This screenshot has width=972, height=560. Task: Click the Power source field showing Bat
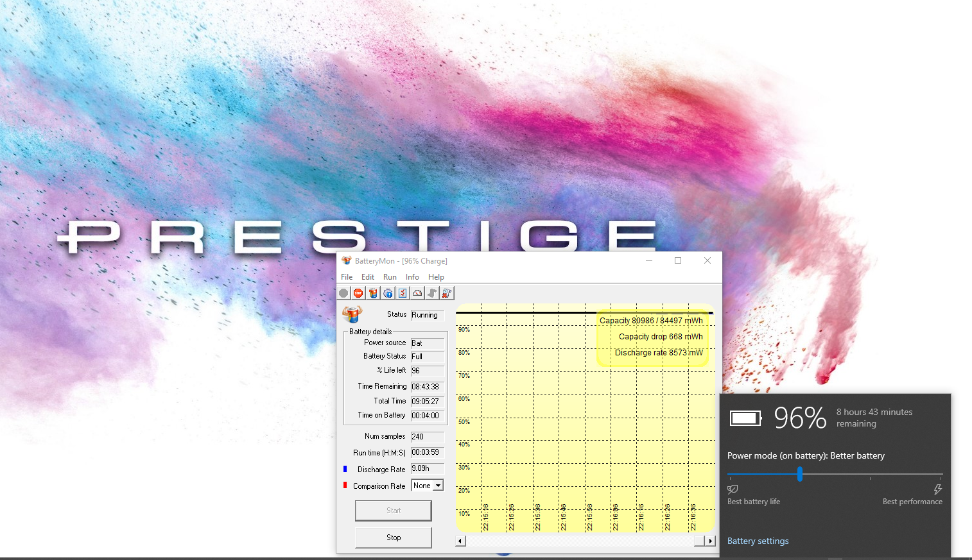(x=428, y=343)
